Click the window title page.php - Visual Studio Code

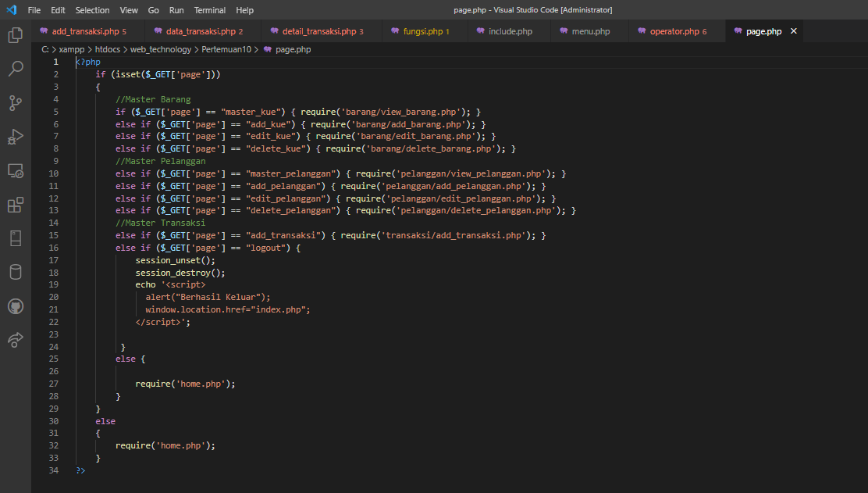pos(533,10)
